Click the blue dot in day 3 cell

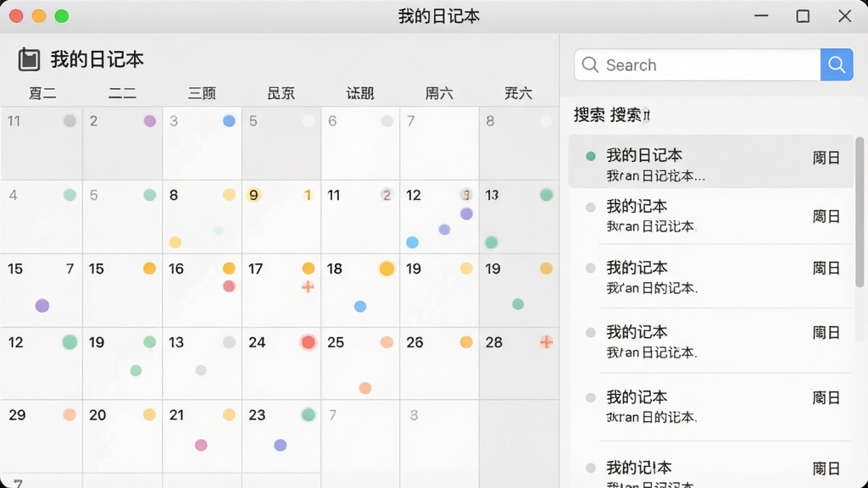click(x=229, y=120)
